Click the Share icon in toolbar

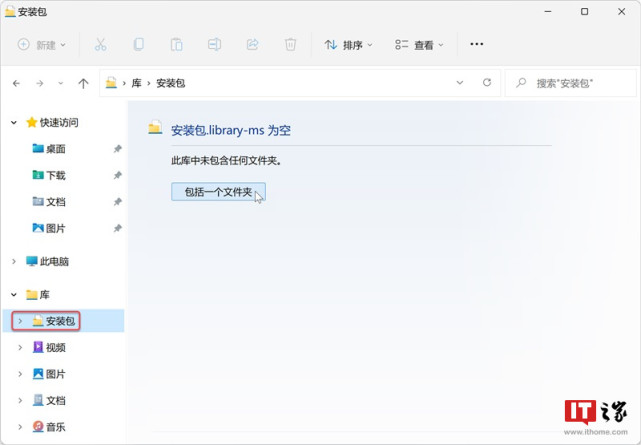click(x=252, y=44)
